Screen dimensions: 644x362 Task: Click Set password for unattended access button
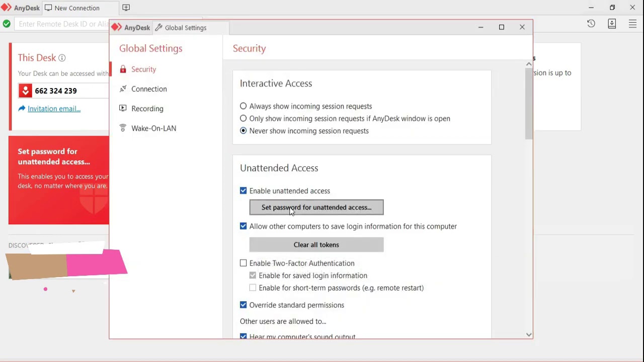pos(316,207)
